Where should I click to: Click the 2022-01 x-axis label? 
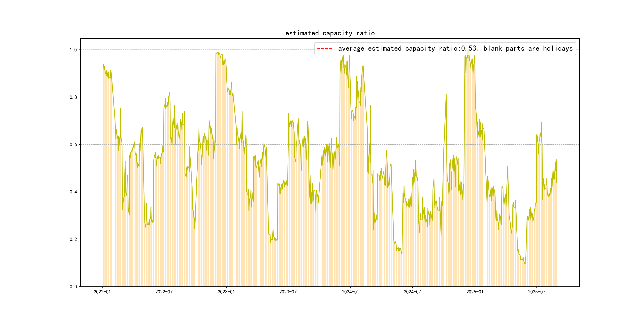(102, 292)
